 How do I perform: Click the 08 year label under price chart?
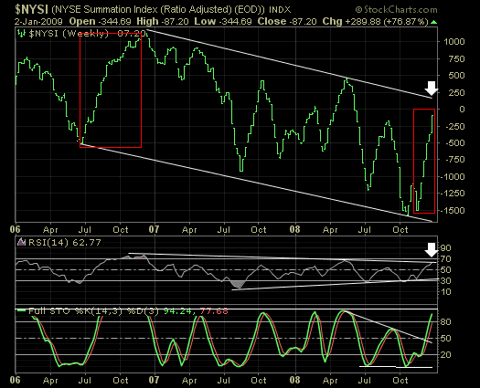coord(295,229)
